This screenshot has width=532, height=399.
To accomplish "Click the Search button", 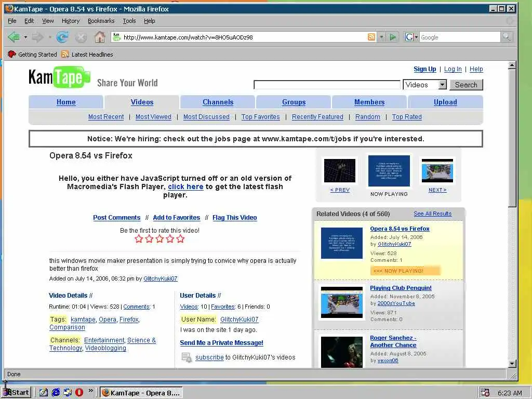I will point(466,85).
